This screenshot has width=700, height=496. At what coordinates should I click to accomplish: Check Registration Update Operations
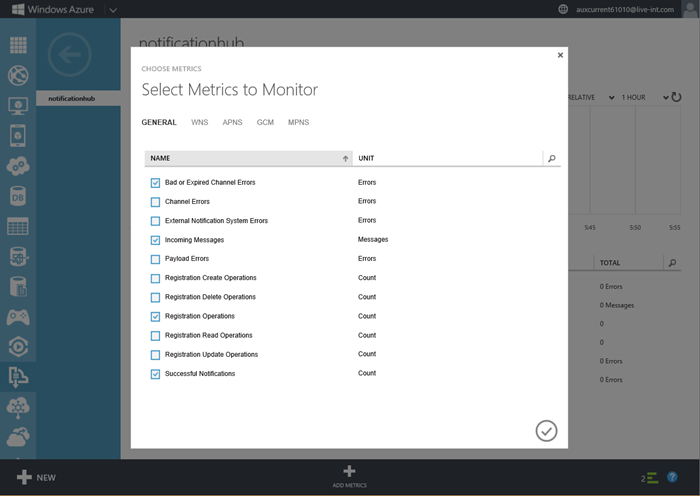[155, 355]
